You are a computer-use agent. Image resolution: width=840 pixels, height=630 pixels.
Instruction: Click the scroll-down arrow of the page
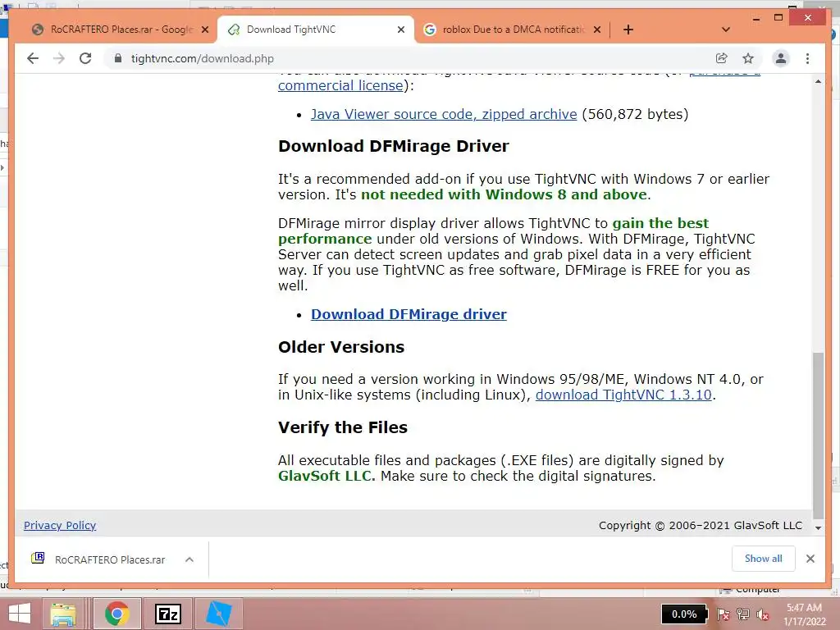tap(818, 527)
